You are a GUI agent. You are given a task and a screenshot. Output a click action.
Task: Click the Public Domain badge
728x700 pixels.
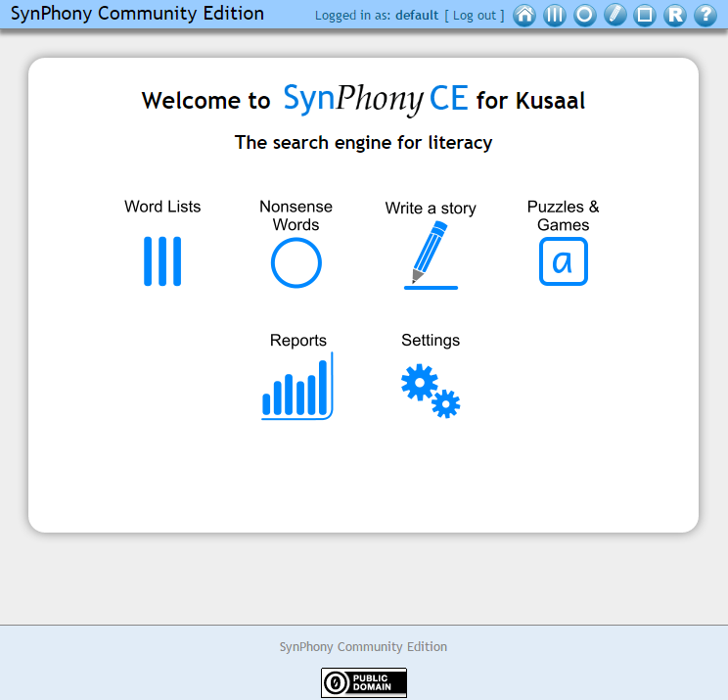click(x=364, y=682)
